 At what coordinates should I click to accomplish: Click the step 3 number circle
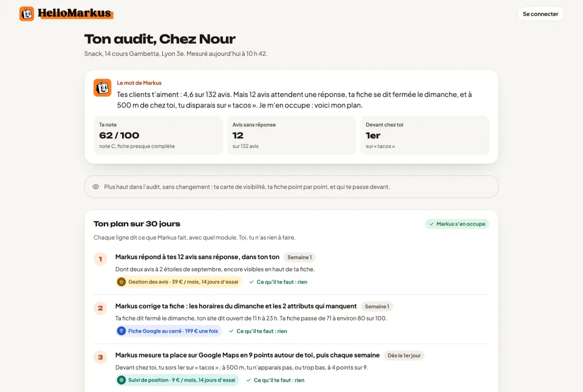[x=100, y=357]
